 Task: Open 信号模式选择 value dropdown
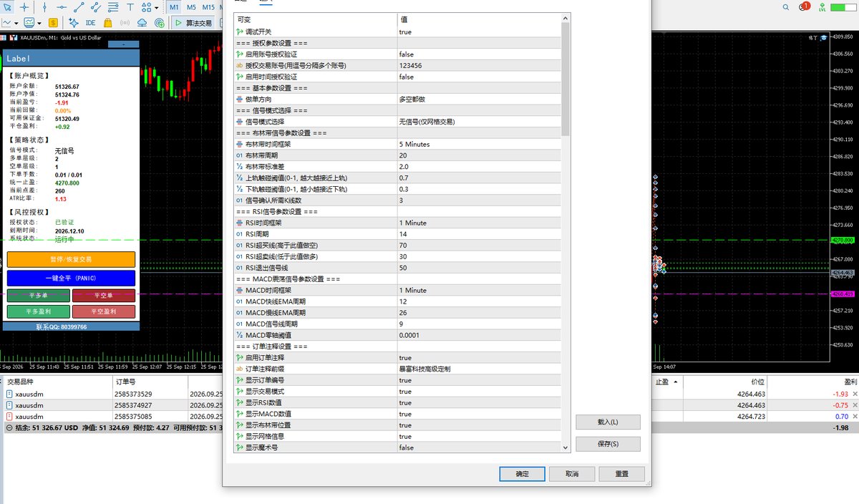coord(479,122)
